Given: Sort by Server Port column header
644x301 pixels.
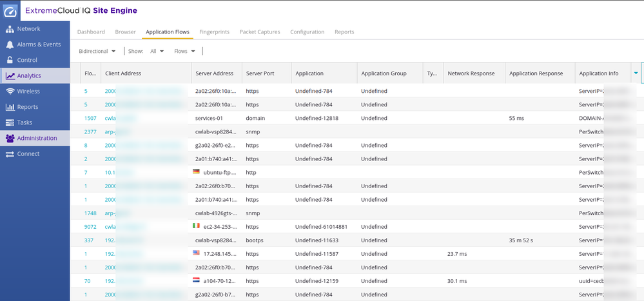Looking at the screenshot, I should click(260, 73).
